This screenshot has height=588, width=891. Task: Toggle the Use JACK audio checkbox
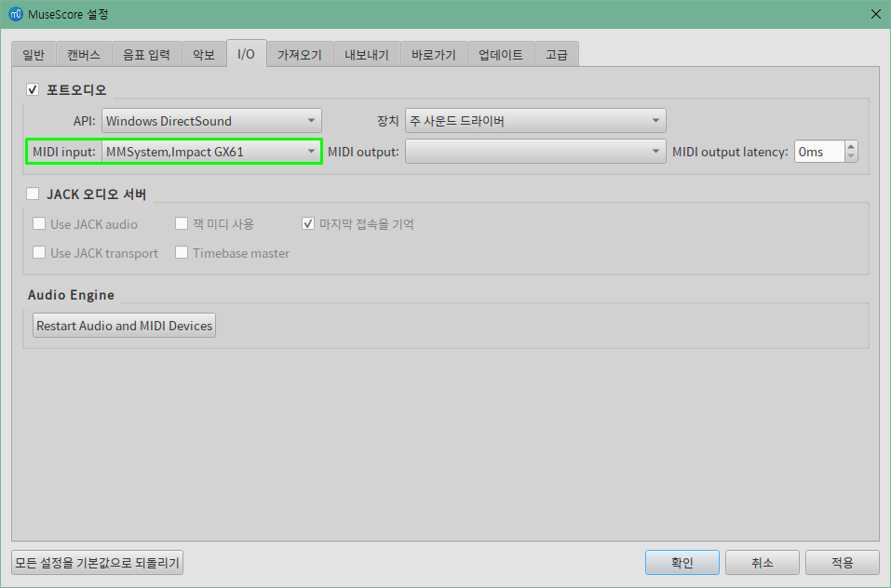pos(39,223)
